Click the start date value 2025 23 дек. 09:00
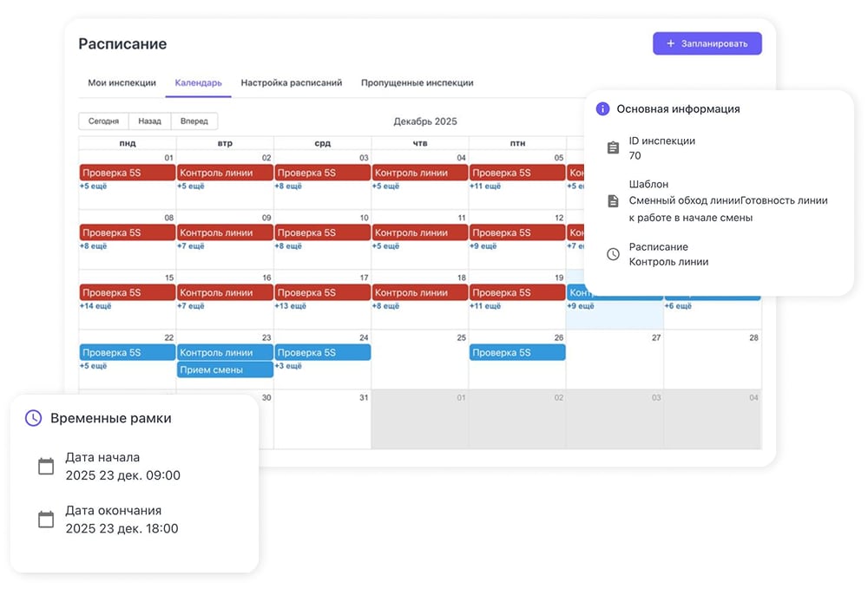Screen dimensions: 868x595 point(123,475)
